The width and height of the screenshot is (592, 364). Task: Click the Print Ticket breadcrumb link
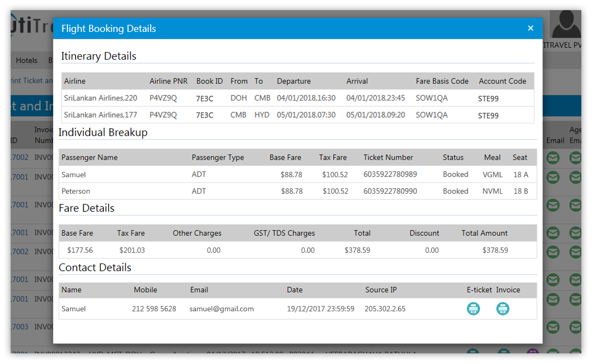click(32, 81)
